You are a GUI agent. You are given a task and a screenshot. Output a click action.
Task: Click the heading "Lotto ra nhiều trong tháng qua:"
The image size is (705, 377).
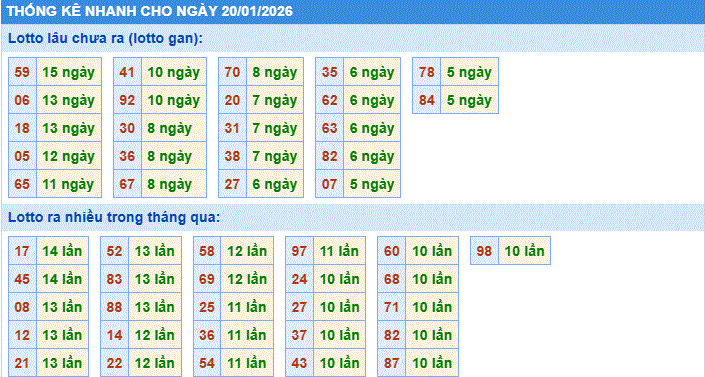(114, 218)
